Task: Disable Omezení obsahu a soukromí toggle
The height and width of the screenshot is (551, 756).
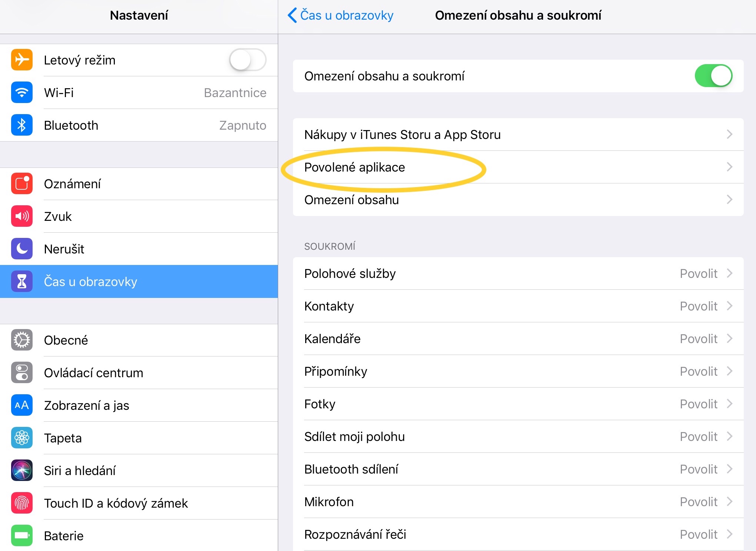Action: (x=713, y=76)
